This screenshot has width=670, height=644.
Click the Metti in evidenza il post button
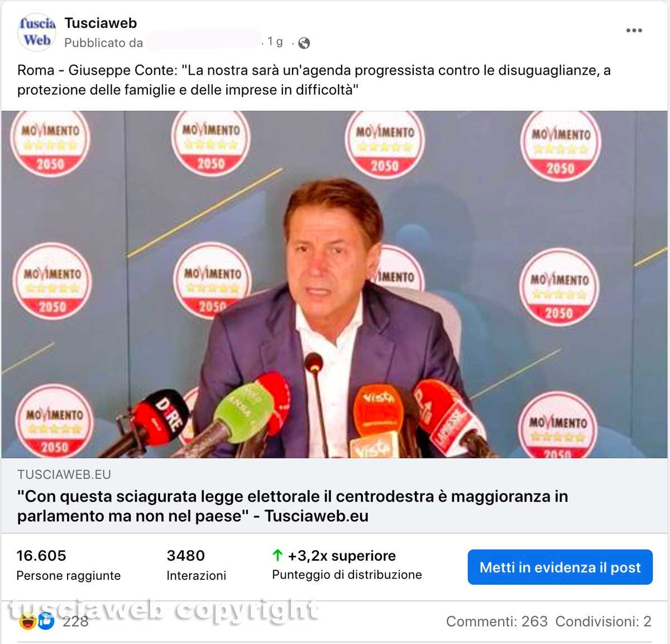tap(560, 567)
